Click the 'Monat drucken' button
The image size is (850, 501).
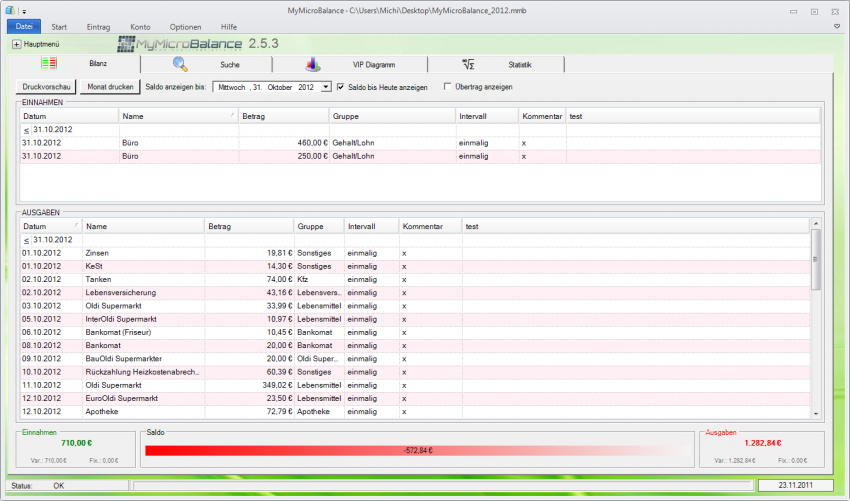[x=109, y=87]
